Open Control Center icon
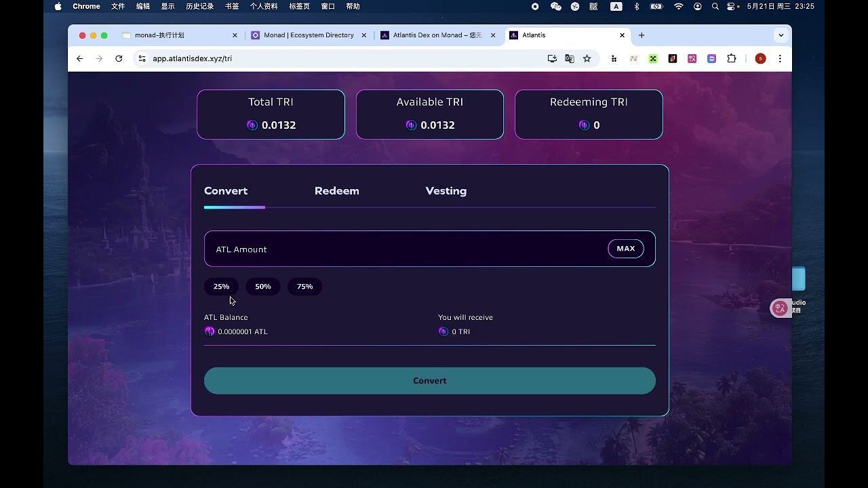This screenshot has width=868, height=488. 732,7
